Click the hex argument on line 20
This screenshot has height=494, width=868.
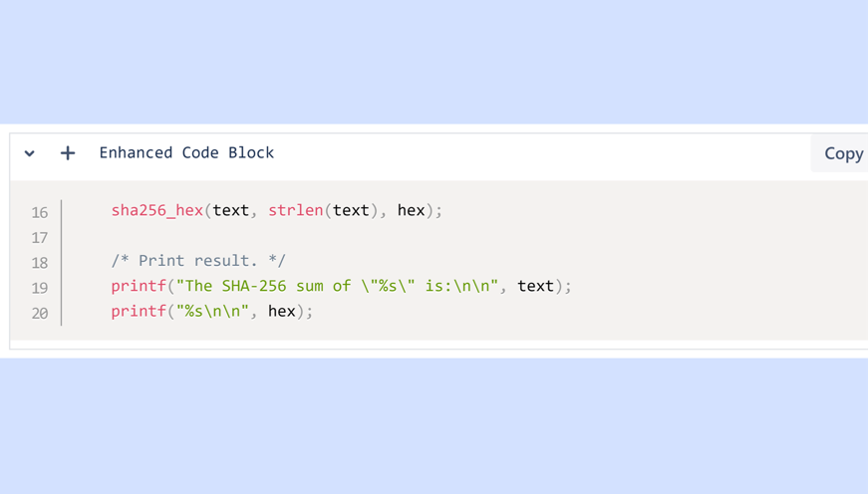(x=282, y=311)
